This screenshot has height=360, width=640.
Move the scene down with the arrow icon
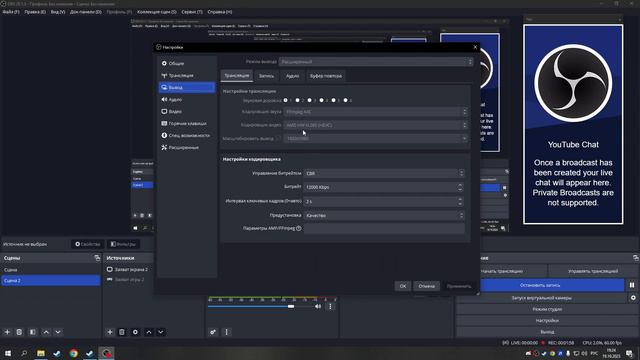[58, 332]
